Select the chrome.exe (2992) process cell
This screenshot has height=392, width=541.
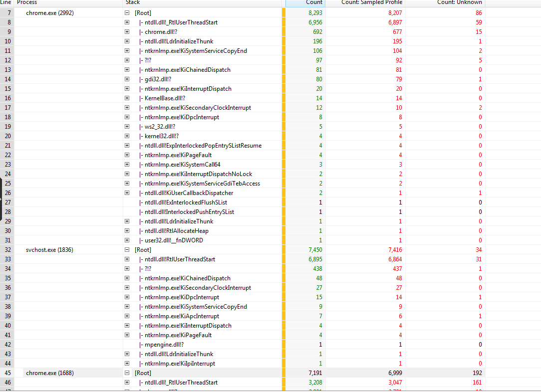[x=50, y=13]
